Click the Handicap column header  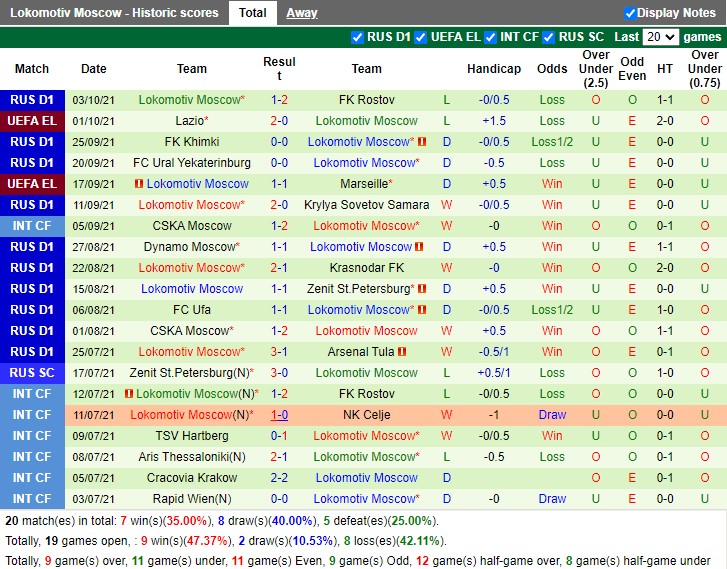[494, 69]
